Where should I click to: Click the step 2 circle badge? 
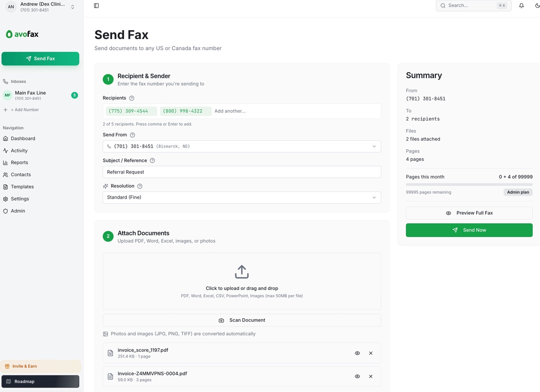pos(108,236)
